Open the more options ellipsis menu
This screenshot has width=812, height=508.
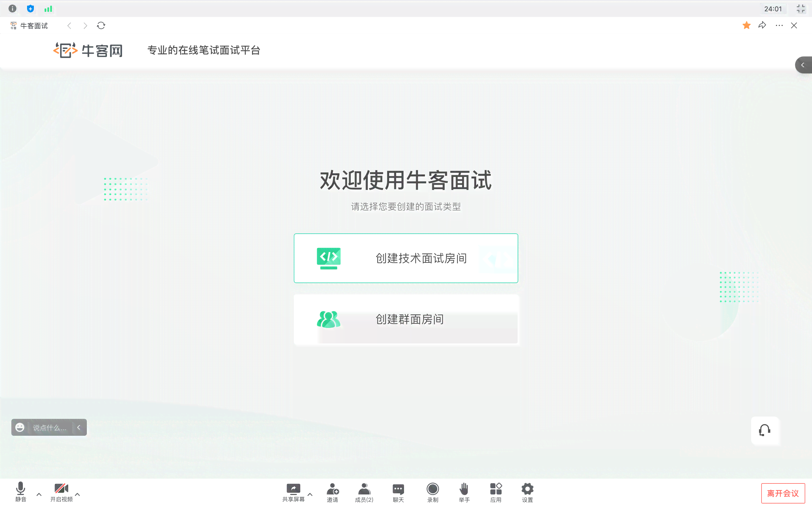pyautogui.click(x=779, y=25)
